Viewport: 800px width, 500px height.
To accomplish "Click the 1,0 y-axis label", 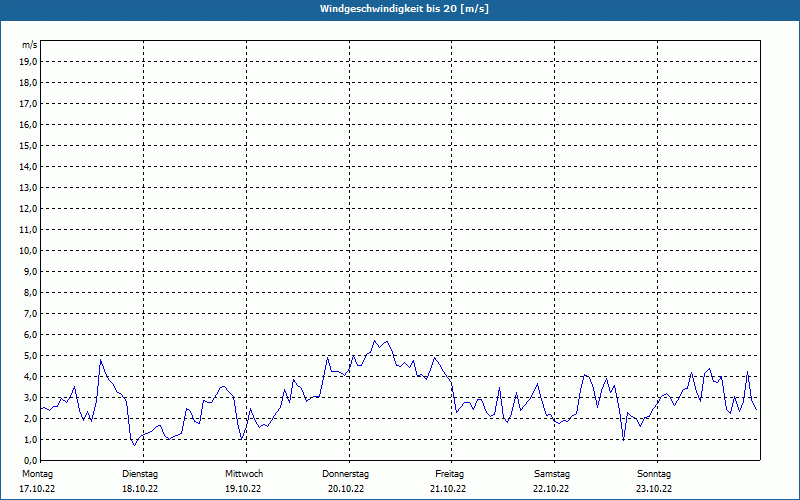I will [x=30, y=439].
